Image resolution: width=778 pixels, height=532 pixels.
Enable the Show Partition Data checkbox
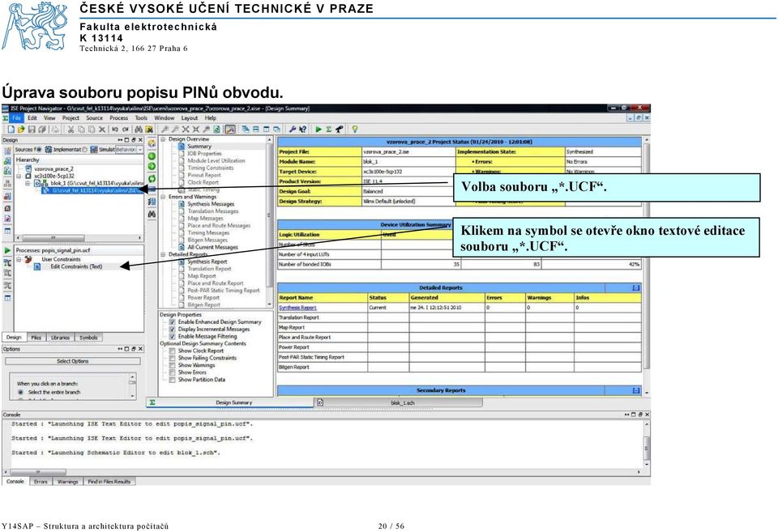(172, 380)
